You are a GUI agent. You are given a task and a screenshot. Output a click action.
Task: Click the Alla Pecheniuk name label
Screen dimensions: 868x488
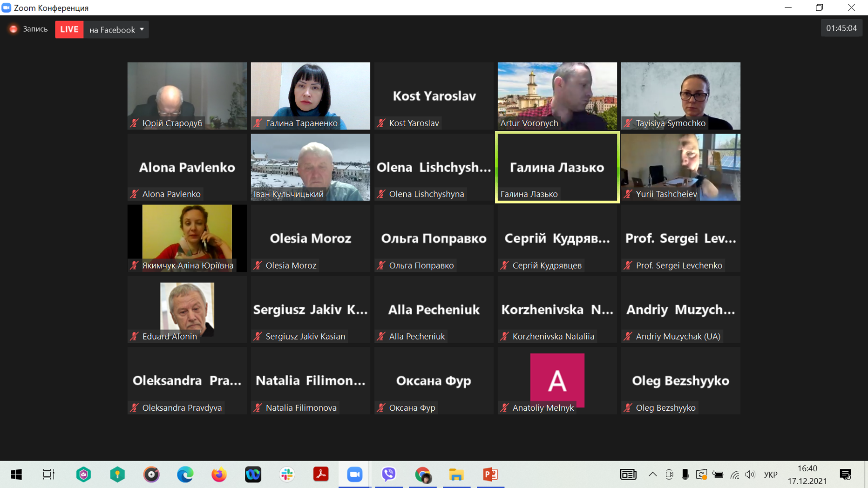coord(417,336)
